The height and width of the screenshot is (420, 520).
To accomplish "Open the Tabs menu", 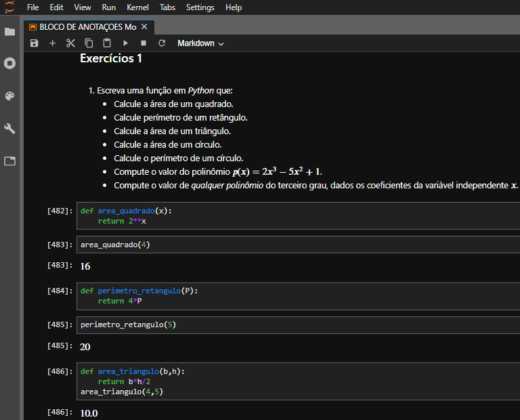I will coord(167,7).
